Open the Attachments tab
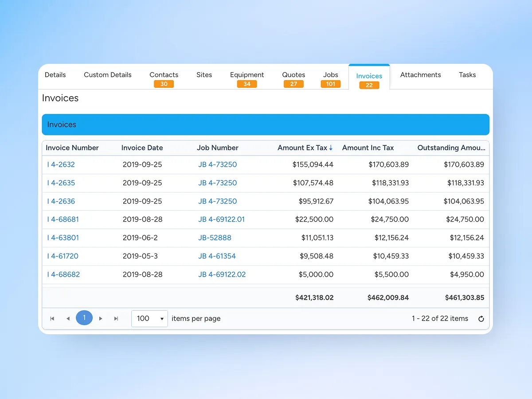The image size is (532, 399). [x=421, y=75]
